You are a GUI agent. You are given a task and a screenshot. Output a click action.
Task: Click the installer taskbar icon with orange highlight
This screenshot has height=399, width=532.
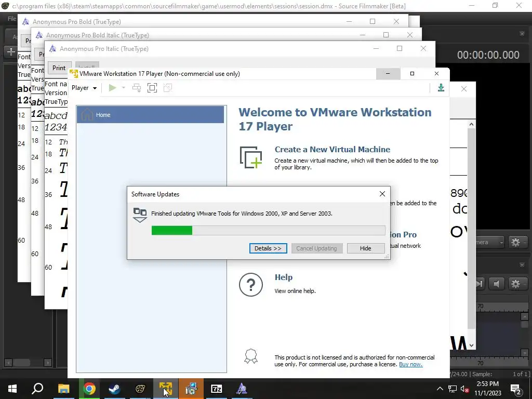point(191,389)
